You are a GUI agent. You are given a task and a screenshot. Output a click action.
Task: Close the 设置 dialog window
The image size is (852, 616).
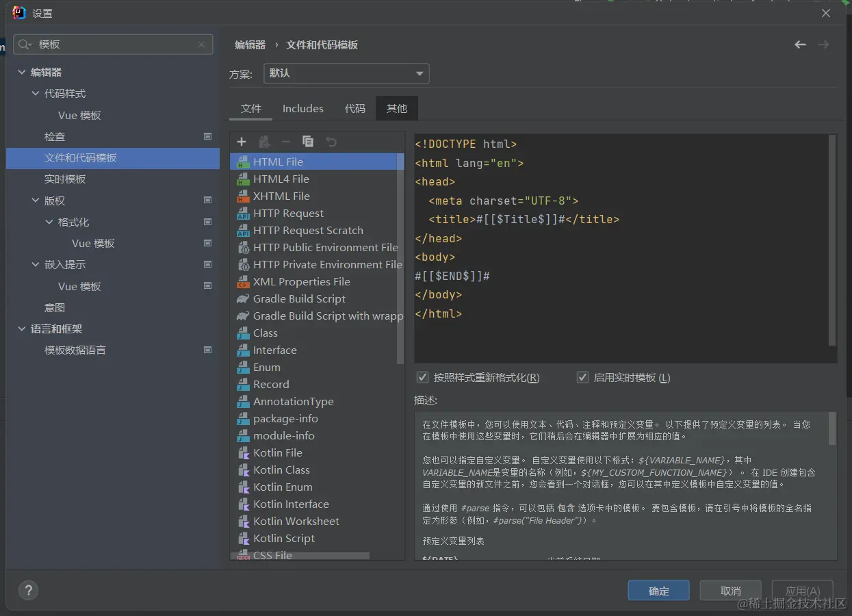[x=826, y=13]
